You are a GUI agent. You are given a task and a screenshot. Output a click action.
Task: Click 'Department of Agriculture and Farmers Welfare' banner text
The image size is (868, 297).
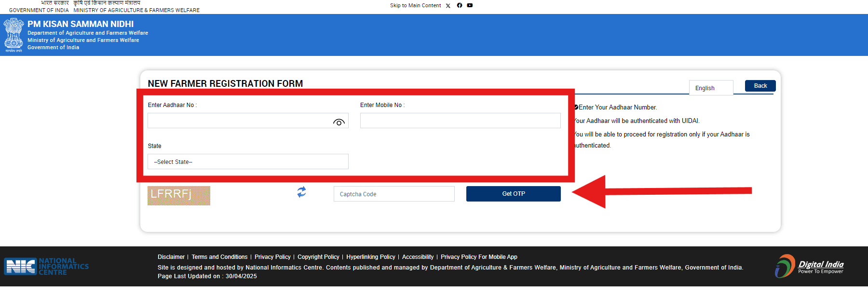click(88, 33)
